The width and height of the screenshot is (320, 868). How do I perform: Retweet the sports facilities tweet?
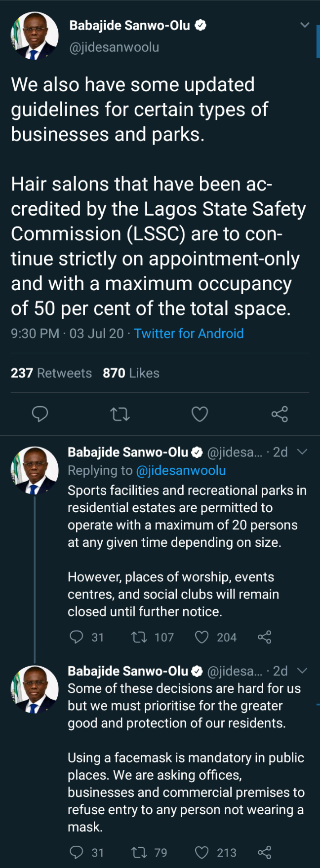[139, 637]
